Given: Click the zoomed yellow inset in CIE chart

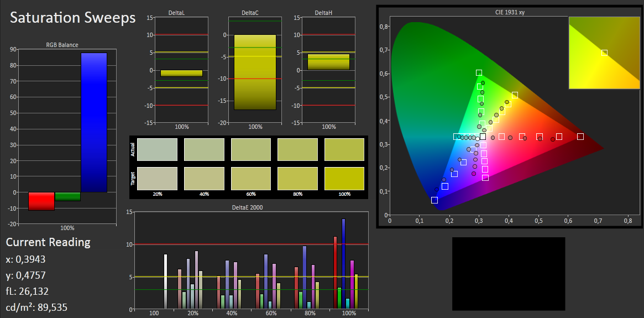Looking at the screenshot, I should coord(604,53).
